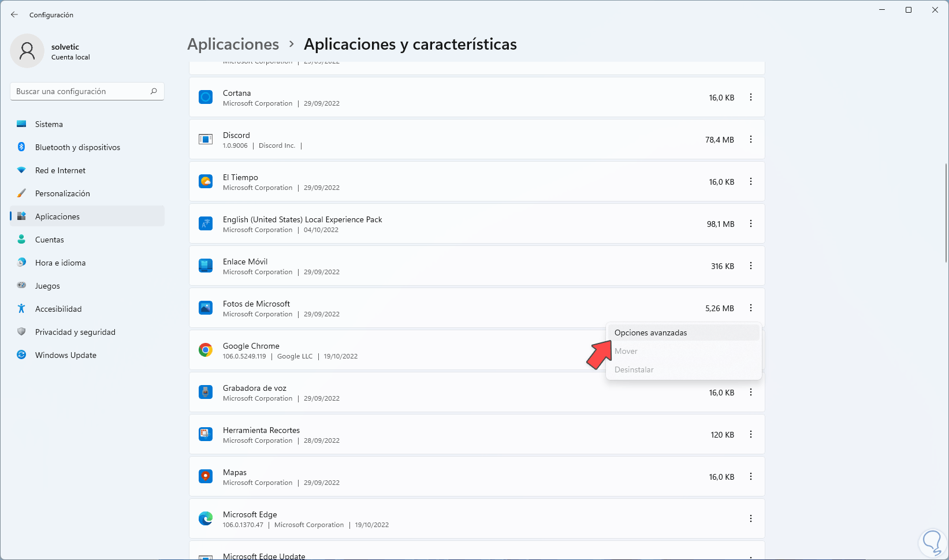This screenshot has height=560, width=949.
Task: Open three-dot menu for Mapas
Action: tap(751, 476)
